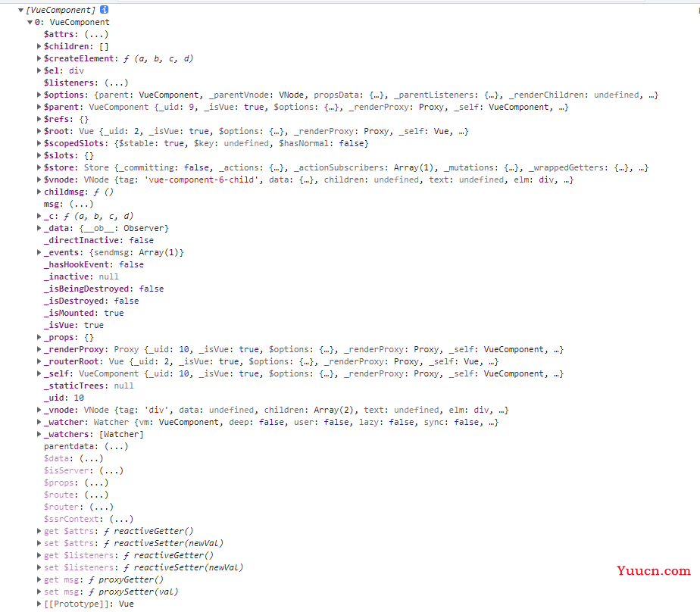700x612 pixels.
Task: Select the _isVue: true row
Action: click(x=73, y=325)
